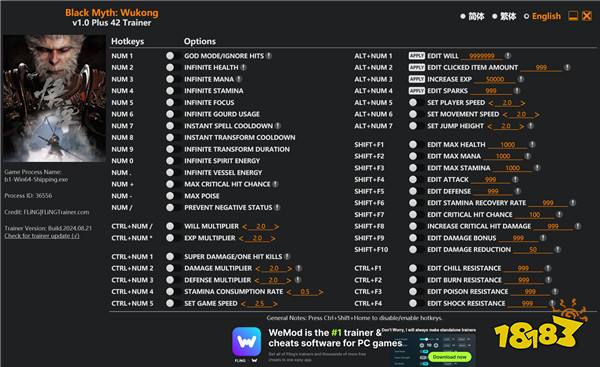Click the info icon next to God Mode/Ignore Hits
The width and height of the screenshot is (600, 367).
click(x=269, y=56)
